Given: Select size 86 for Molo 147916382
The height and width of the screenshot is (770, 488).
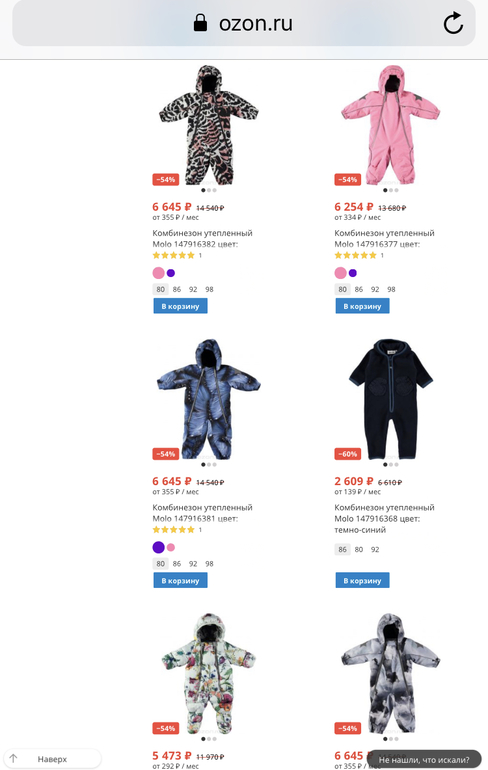Looking at the screenshot, I should point(177,289).
